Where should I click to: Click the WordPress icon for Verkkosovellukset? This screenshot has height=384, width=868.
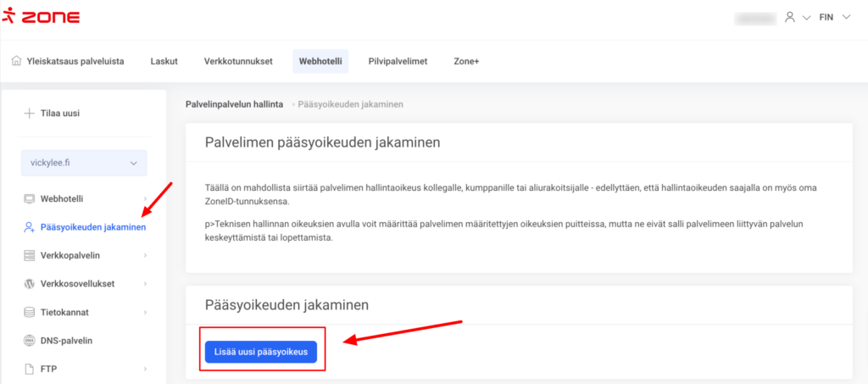(x=29, y=283)
